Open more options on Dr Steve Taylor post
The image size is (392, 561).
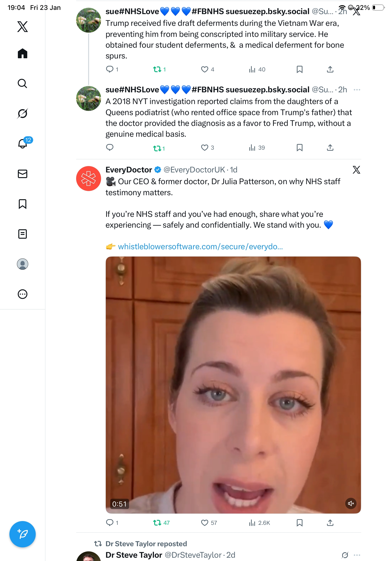pyautogui.click(x=357, y=555)
